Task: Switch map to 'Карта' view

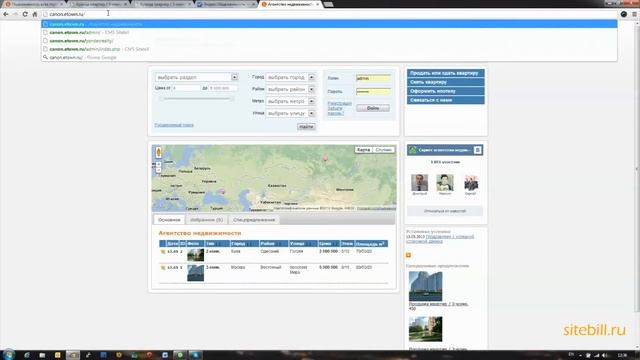Action: tap(363, 150)
